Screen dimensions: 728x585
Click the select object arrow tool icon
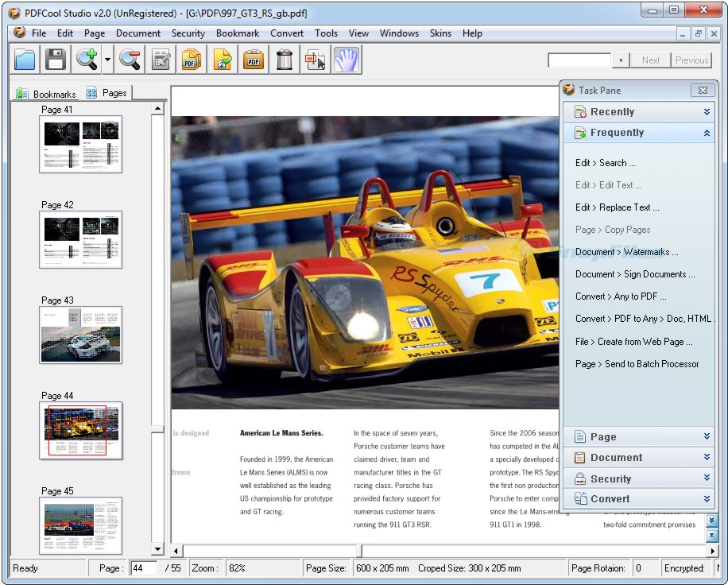[x=316, y=60]
